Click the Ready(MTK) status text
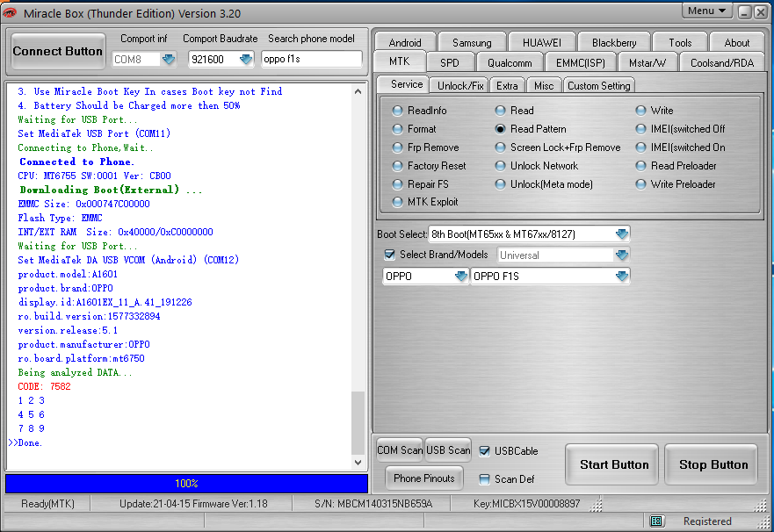Viewport: 774px width, 532px height. click(x=47, y=504)
